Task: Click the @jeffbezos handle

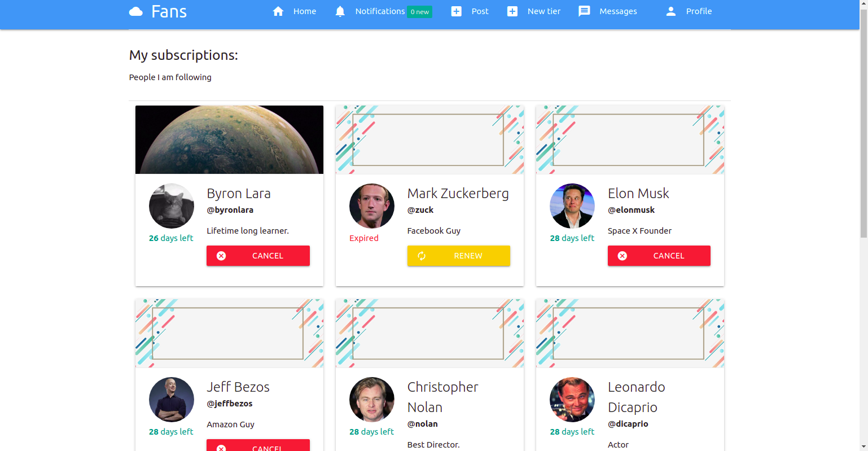Action: pyautogui.click(x=230, y=404)
